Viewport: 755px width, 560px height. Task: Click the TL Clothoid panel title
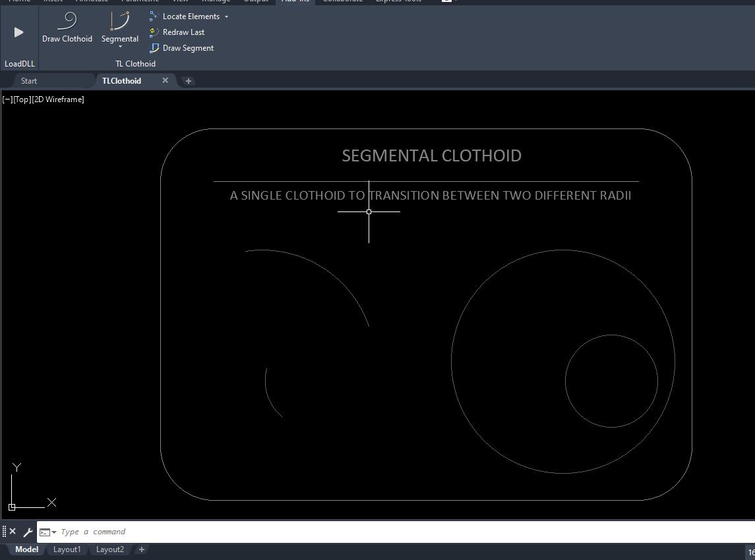135,63
